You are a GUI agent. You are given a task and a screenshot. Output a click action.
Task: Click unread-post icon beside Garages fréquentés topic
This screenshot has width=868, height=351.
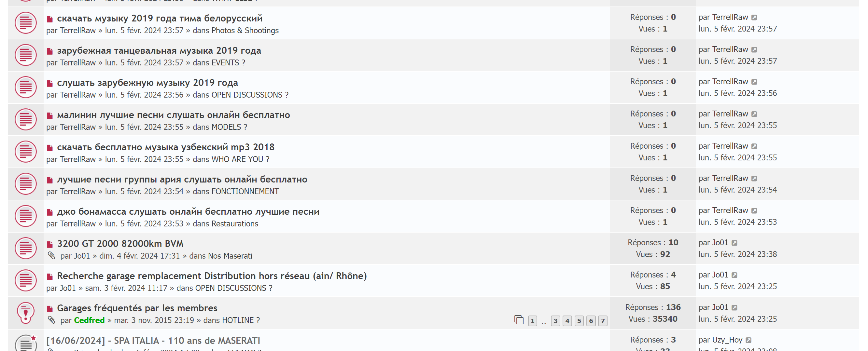50,309
